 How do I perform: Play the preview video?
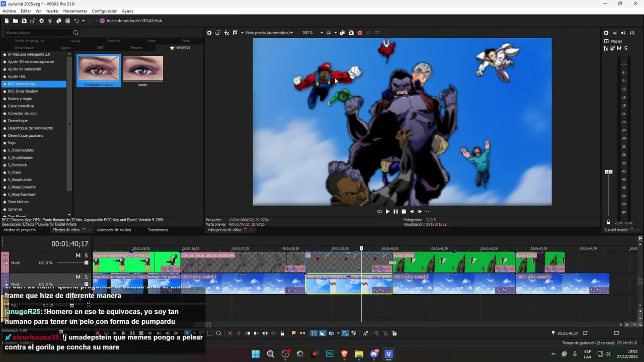387,212
